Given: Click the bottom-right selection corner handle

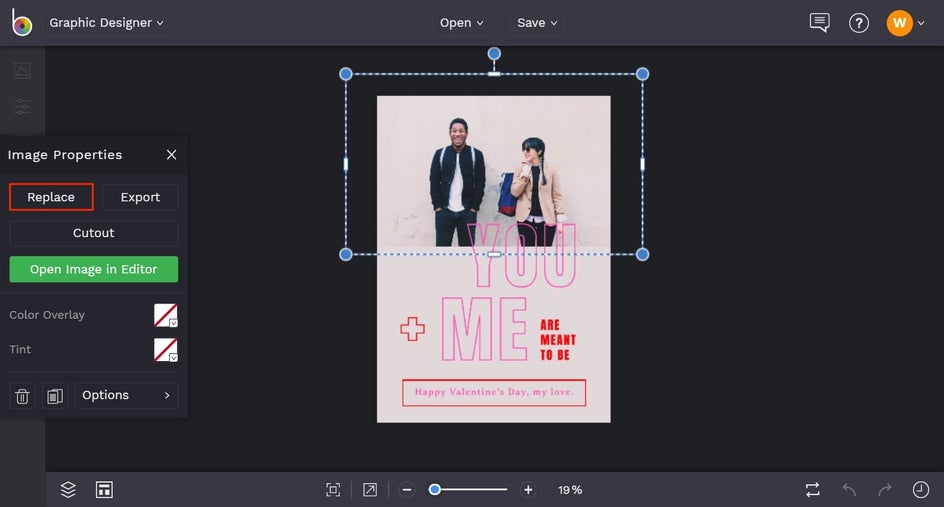Looking at the screenshot, I should [x=642, y=254].
